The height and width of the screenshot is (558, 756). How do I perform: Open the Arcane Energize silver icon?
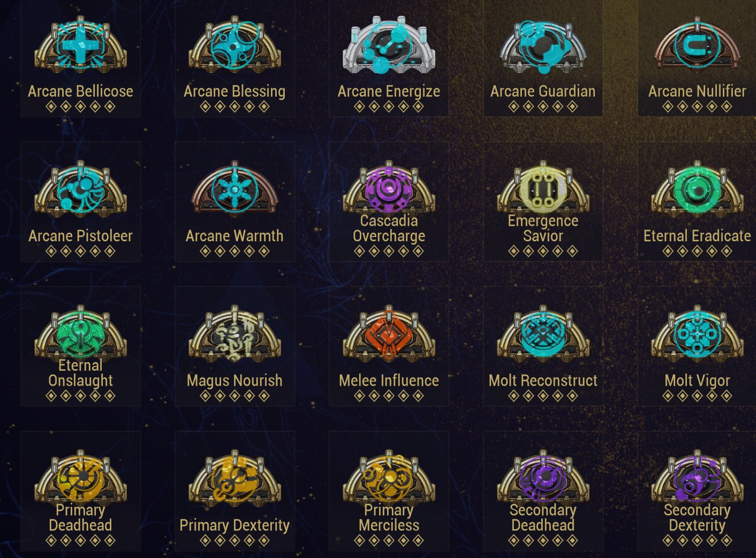point(389,46)
